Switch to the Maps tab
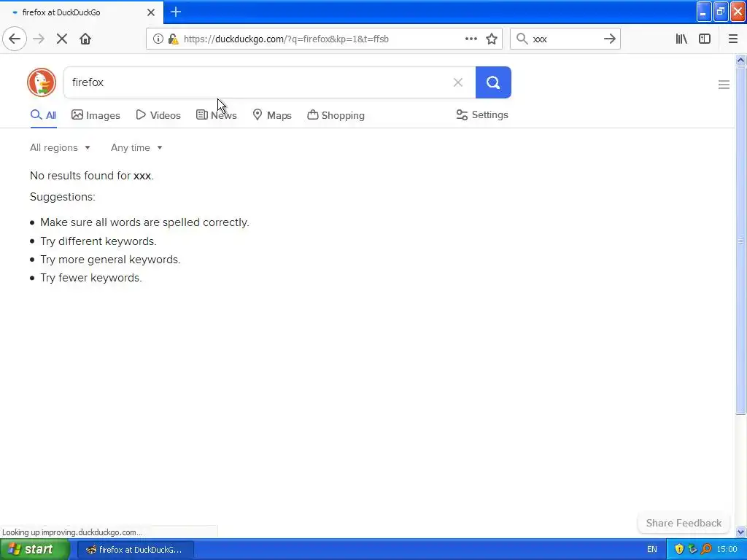This screenshot has height=560, width=747. [272, 115]
